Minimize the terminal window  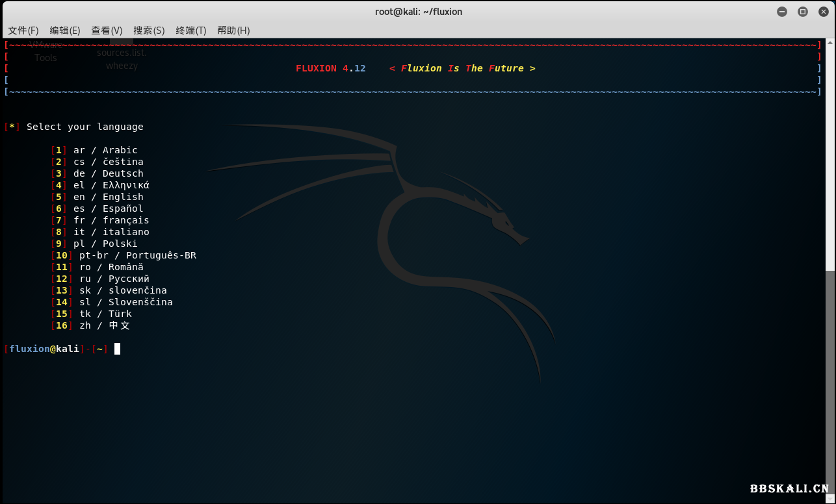click(782, 12)
